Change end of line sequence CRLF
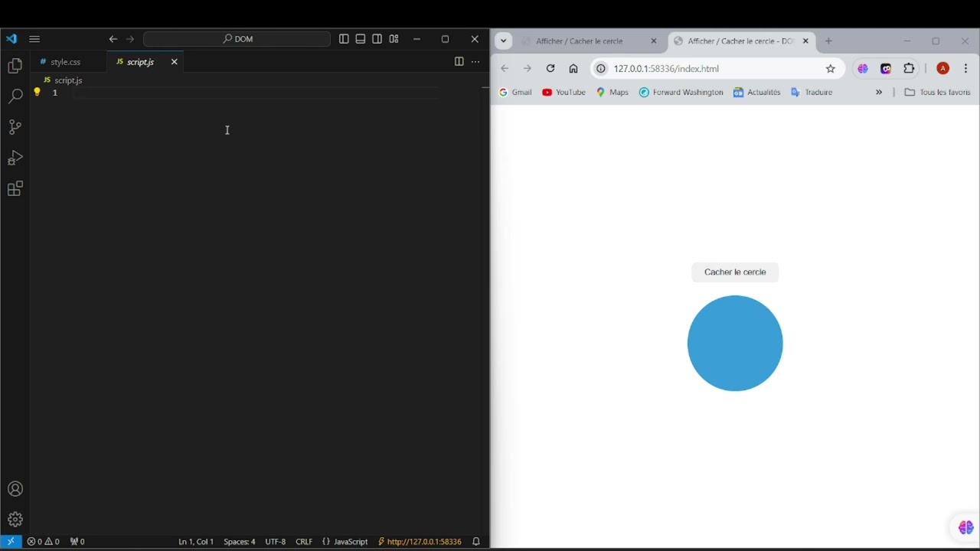 (304, 542)
